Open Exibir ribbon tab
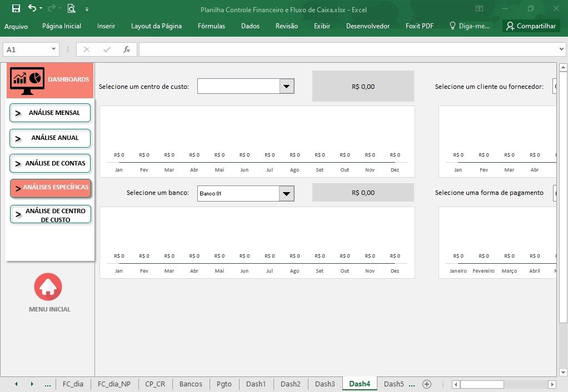The height and width of the screenshot is (392, 568). pyautogui.click(x=322, y=26)
